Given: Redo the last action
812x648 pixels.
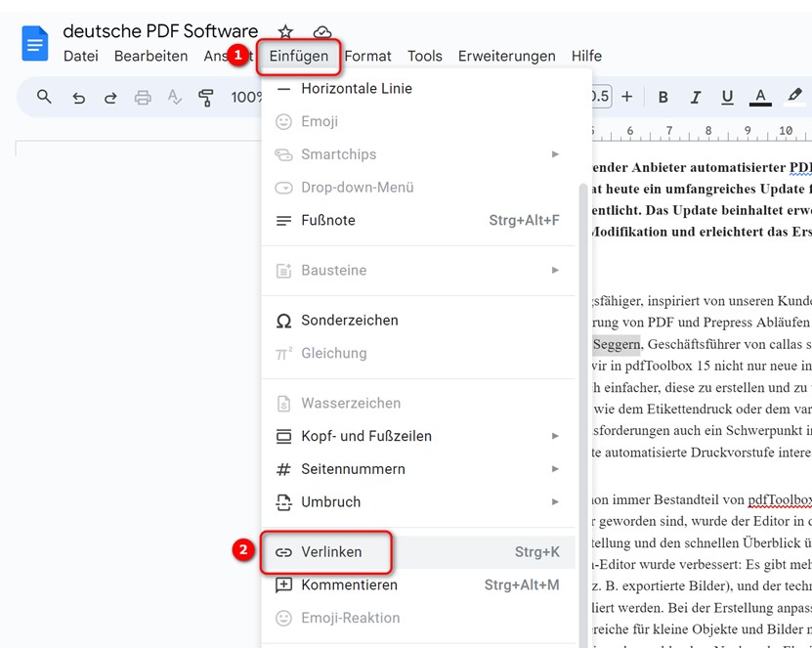Looking at the screenshot, I should tap(110, 97).
